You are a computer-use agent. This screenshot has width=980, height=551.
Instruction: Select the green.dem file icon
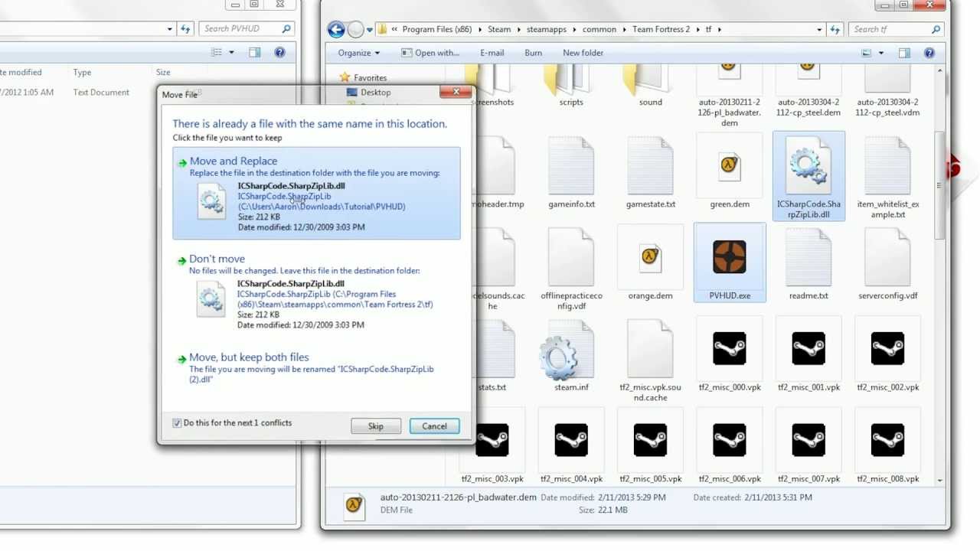tap(729, 165)
